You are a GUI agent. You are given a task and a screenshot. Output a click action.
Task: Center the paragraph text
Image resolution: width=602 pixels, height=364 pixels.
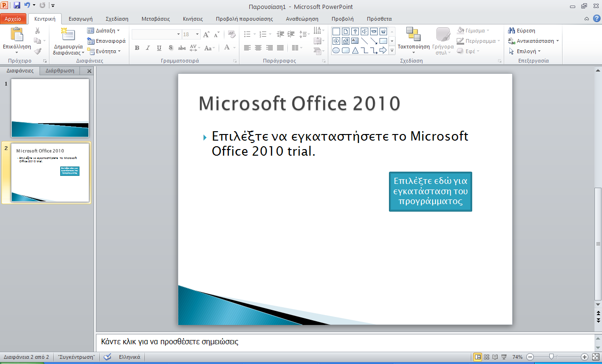coord(258,47)
